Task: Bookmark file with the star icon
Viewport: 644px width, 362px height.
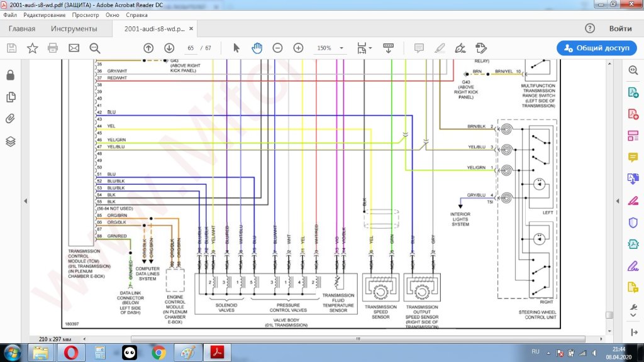Action: click(32, 48)
